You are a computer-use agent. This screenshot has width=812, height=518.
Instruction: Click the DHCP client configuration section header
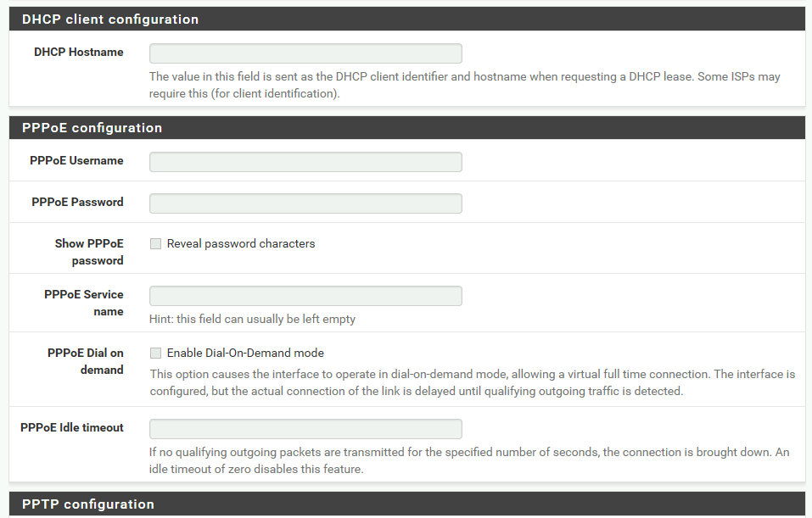pos(407,19)
